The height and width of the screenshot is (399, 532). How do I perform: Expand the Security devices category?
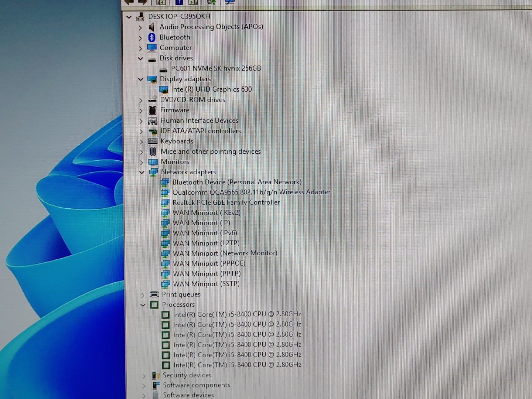[143, 375]
